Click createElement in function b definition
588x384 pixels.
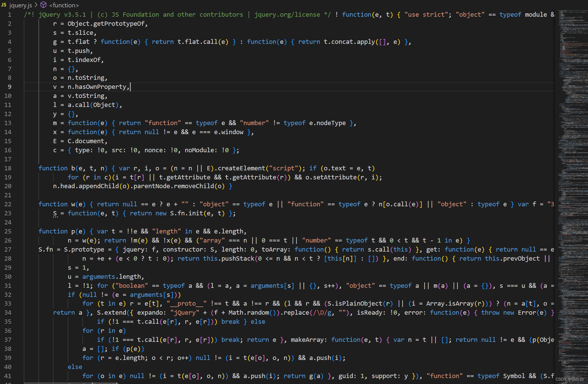pyautogui.click(x=241, y=168)
